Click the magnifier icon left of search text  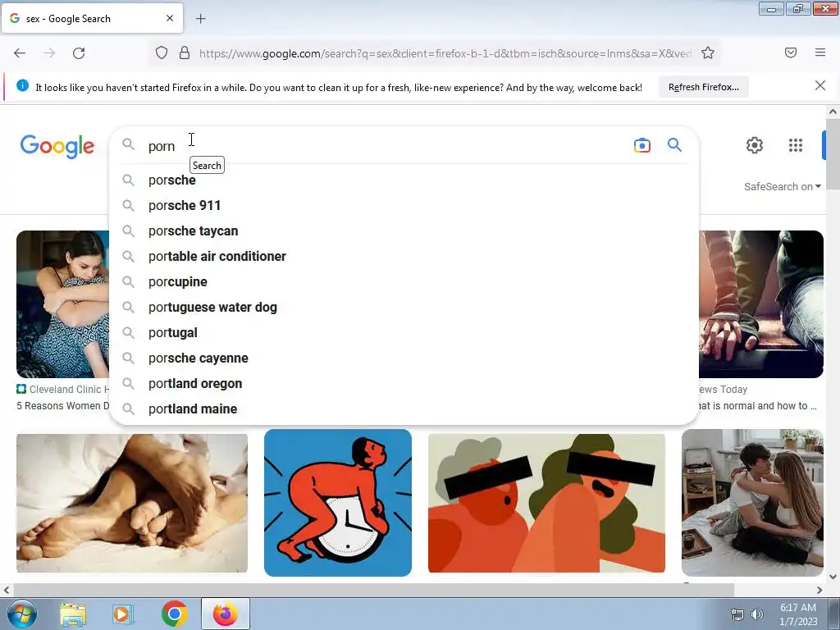(x=128, y=144)
